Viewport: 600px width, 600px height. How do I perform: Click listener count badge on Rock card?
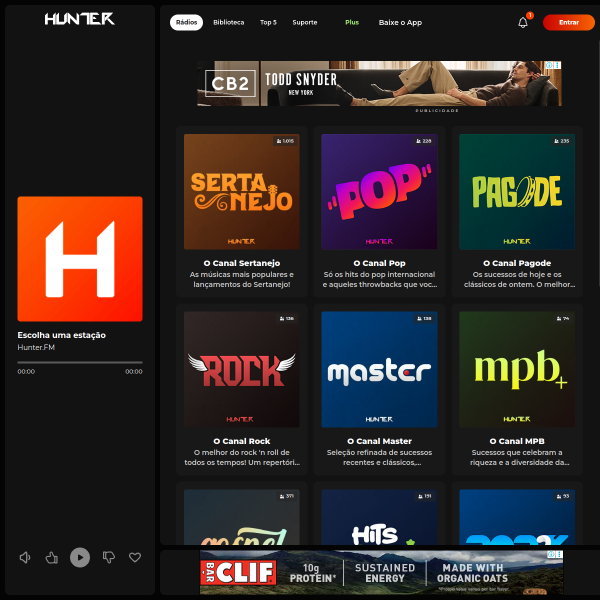coord(287,318)
